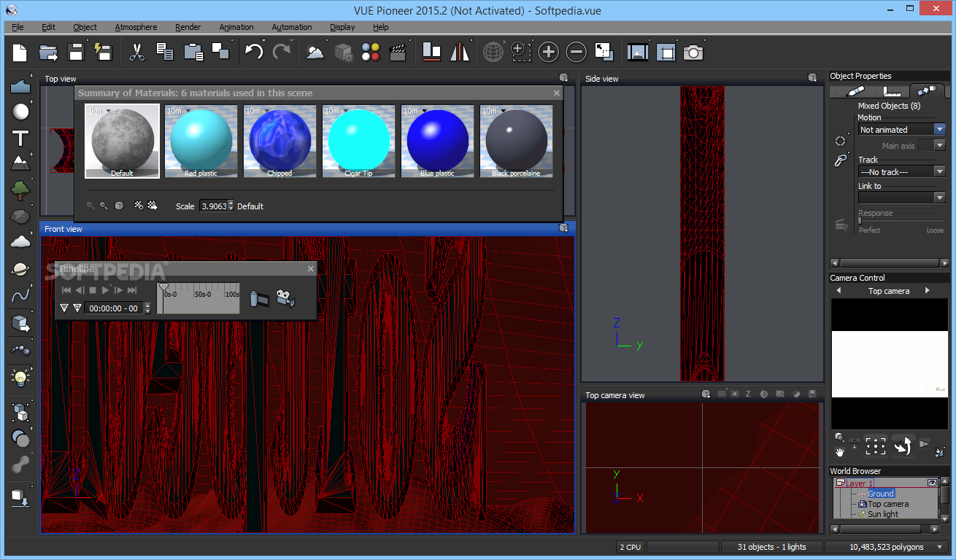Viewport: 956px width, 560px height.
Task: Click the Response slider handle
Action: coord(860,221)
